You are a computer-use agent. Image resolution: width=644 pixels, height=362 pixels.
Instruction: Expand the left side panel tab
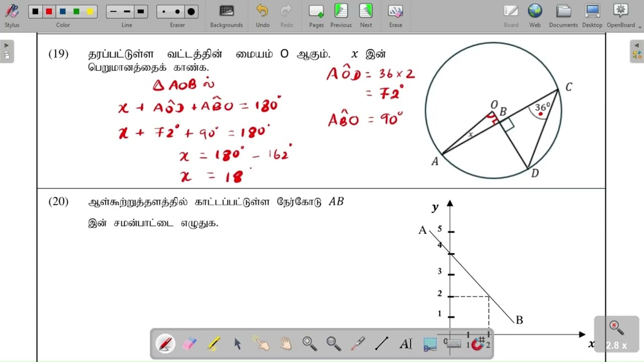[x=7, y=51]
